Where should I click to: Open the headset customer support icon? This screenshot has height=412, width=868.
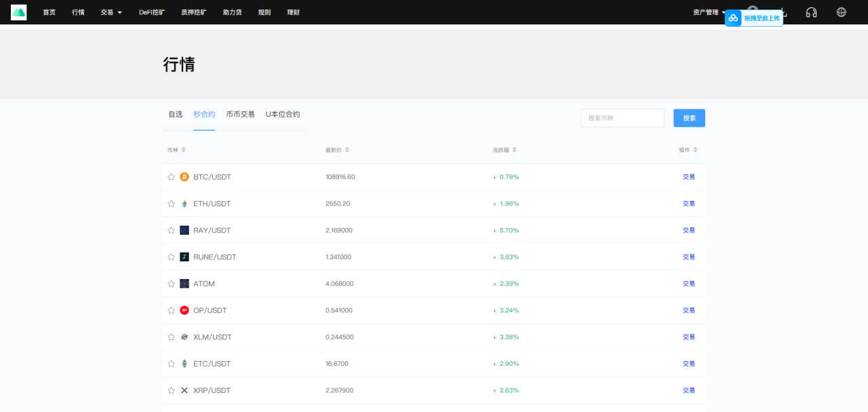point(811,12)
